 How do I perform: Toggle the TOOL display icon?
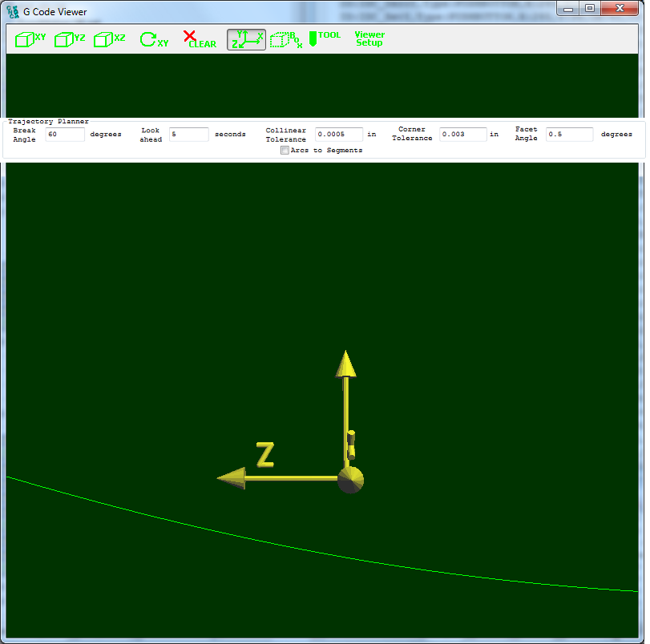coord(325,38)
